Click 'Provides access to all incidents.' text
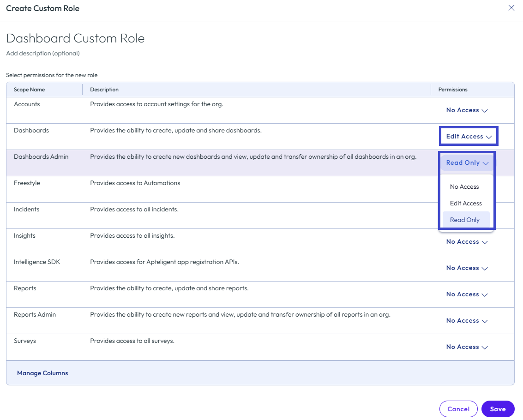Screen dimensions: 523x420 (134, 209)
